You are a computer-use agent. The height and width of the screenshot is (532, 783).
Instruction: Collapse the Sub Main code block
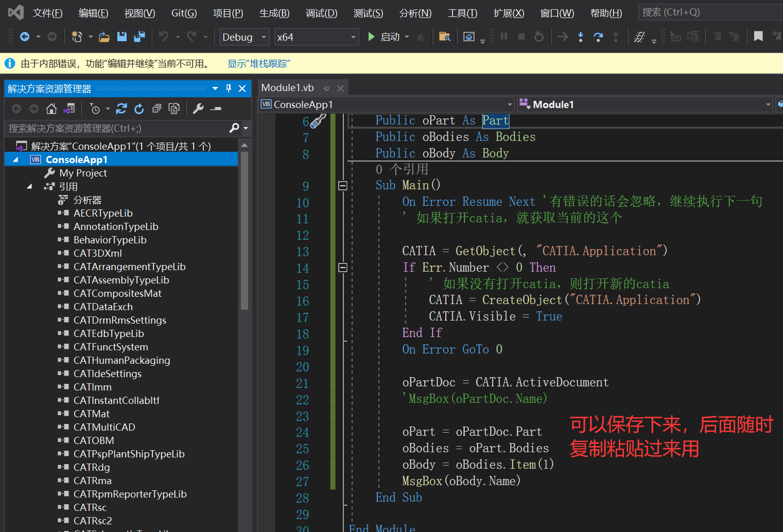pos(343,185)
